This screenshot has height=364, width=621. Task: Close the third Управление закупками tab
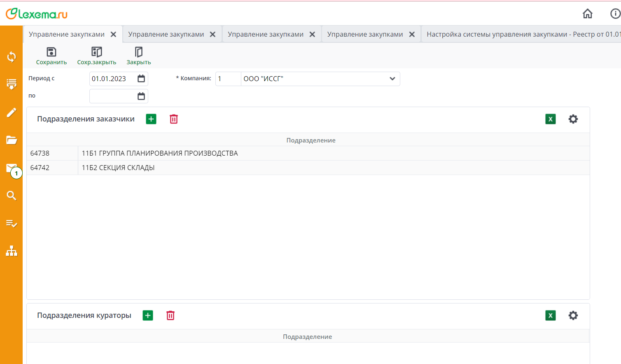(x=312, y=35)
